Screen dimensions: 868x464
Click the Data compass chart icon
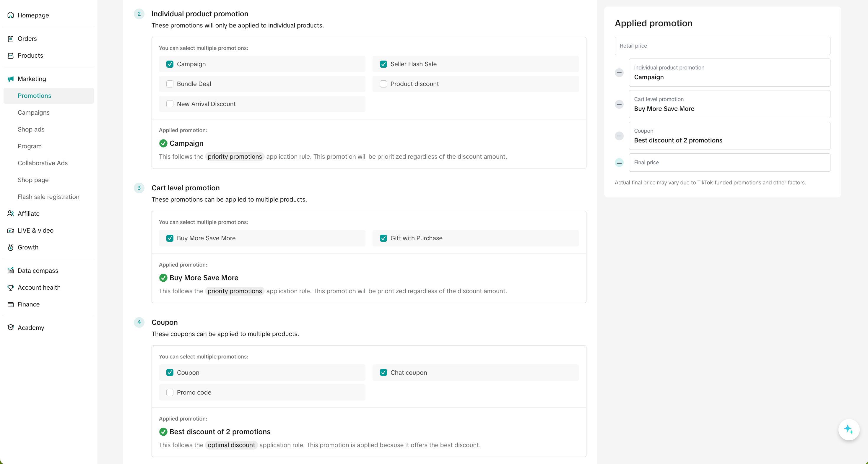click(10, 271)
